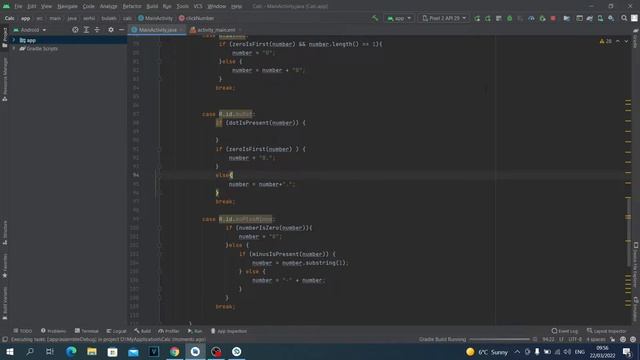Toggle the Build Variants side panel button

pyautogui.click(x=4, y=302)
